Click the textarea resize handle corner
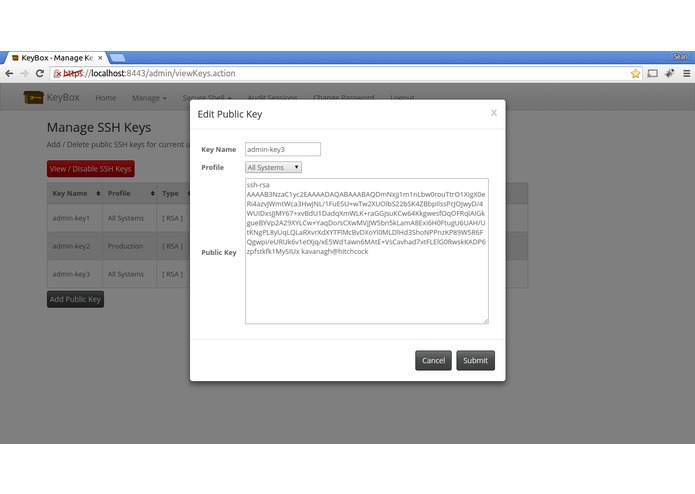 coord(486,321)
